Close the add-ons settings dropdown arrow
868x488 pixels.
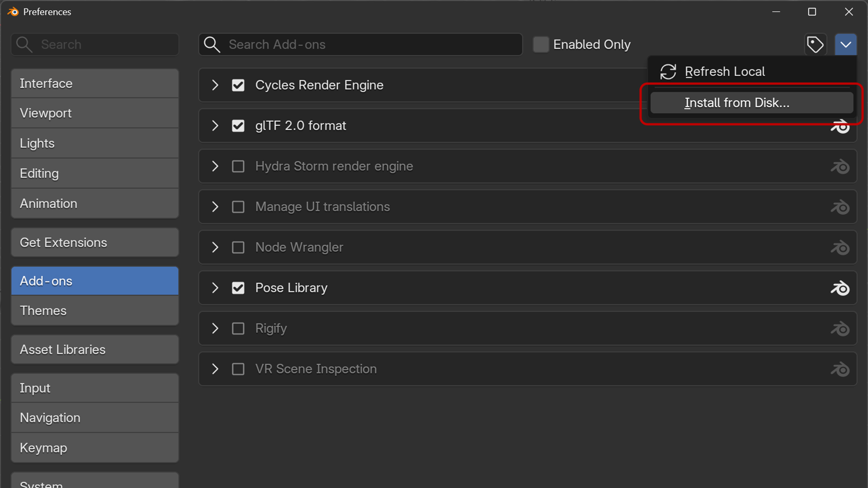coord(846,44)
